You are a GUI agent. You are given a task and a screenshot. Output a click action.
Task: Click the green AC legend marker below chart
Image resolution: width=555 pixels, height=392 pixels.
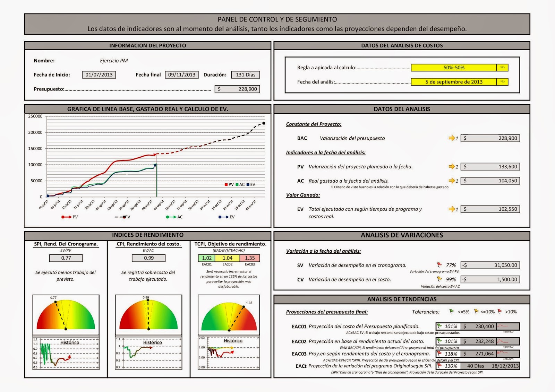171,217
